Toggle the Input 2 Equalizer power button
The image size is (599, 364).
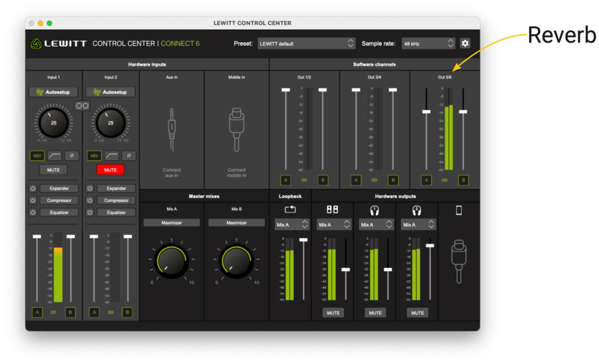(90, 213)
